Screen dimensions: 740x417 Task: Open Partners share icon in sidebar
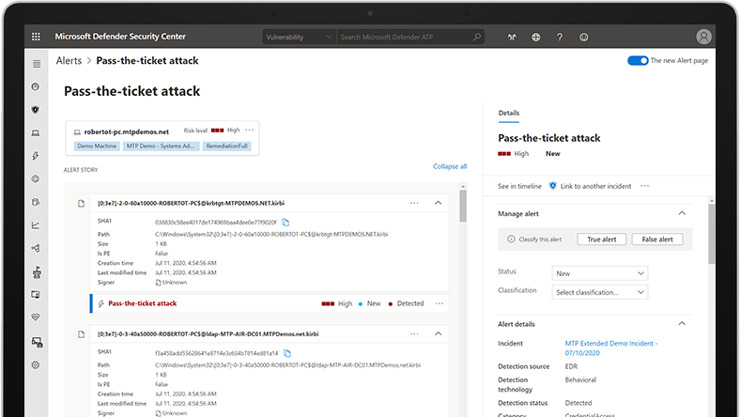[x=35, y=248]
